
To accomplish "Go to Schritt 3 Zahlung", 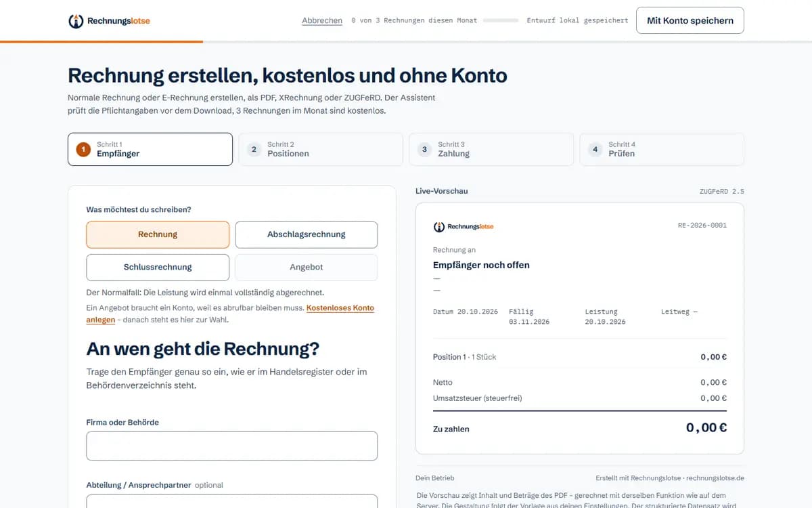I will [x=491, y=149].
